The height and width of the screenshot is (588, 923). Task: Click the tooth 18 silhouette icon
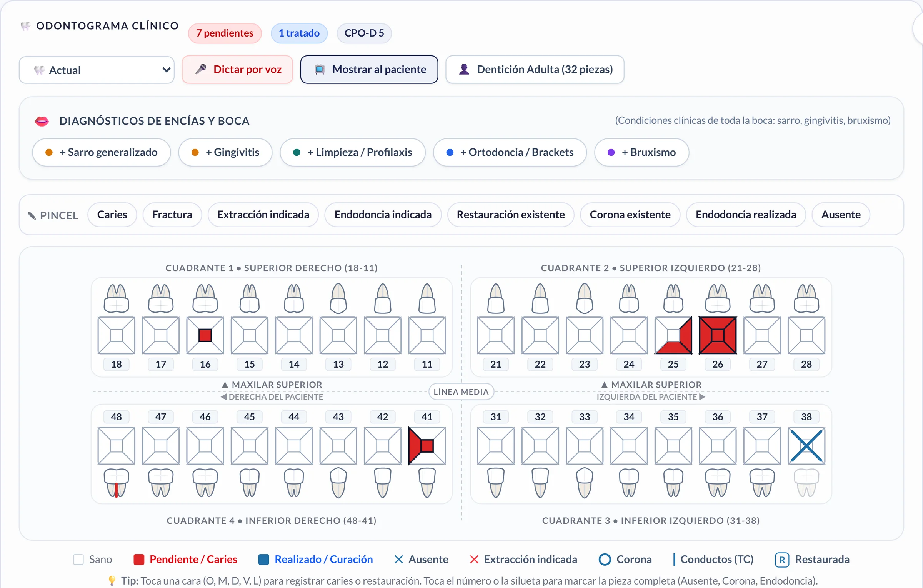[x=117, y=298]
